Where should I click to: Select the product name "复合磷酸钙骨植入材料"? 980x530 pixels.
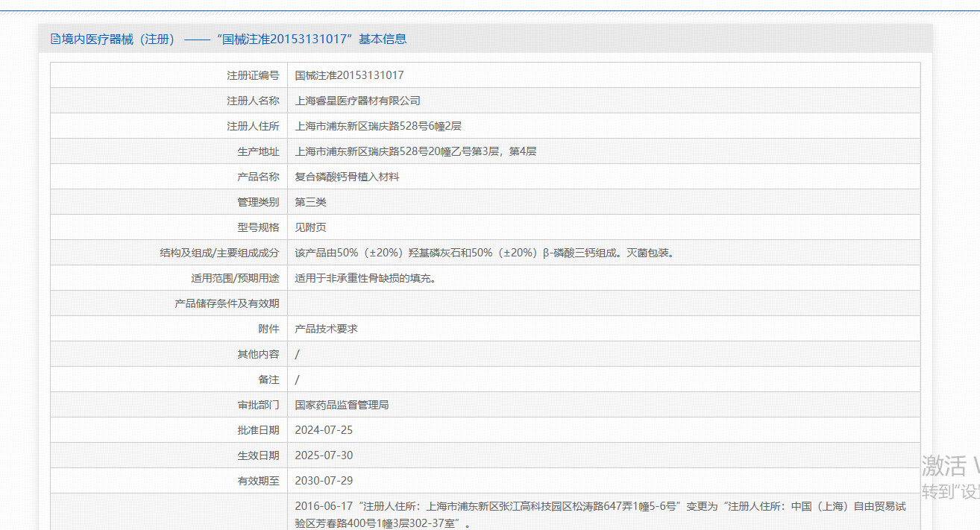tap(348, 176)
